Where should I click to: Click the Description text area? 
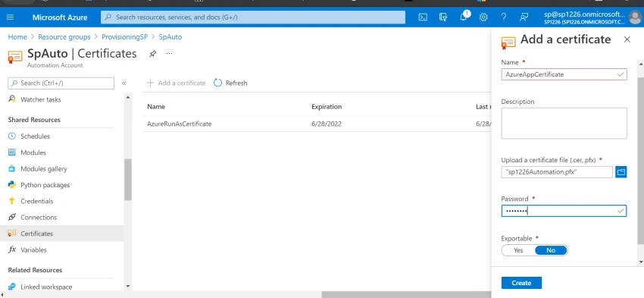[564, 124]
